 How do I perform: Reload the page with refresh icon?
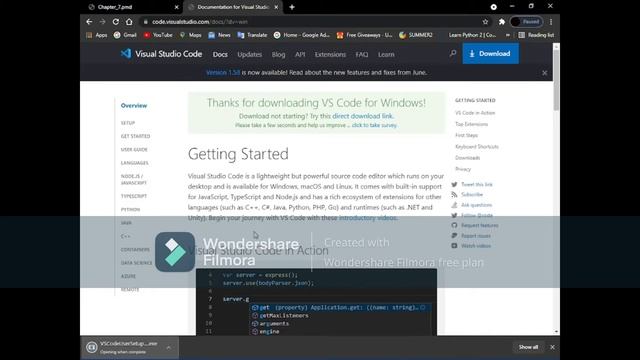[116, 22]
